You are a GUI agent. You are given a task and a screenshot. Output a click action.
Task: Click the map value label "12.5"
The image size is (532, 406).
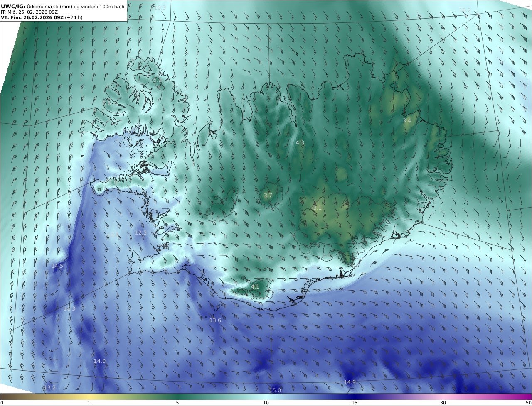click(141, 233)
